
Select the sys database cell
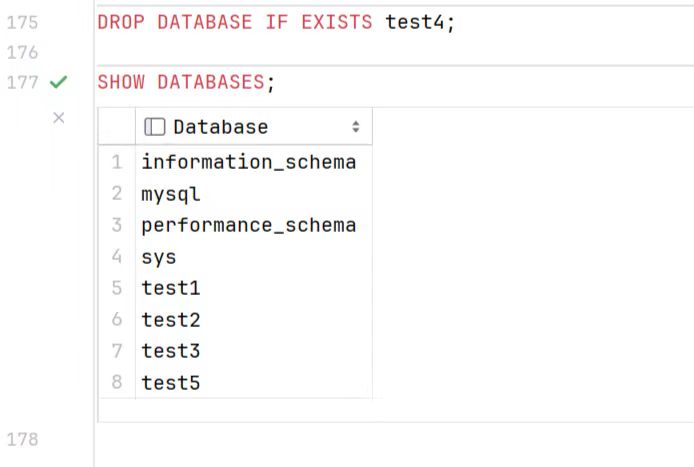coord(254,257)
